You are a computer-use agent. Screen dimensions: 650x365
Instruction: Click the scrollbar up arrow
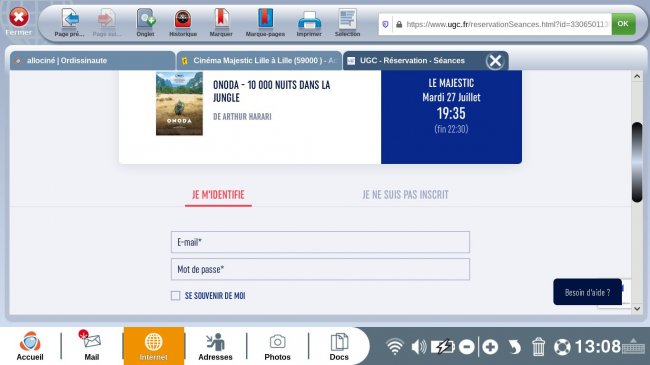click(637, 77)
